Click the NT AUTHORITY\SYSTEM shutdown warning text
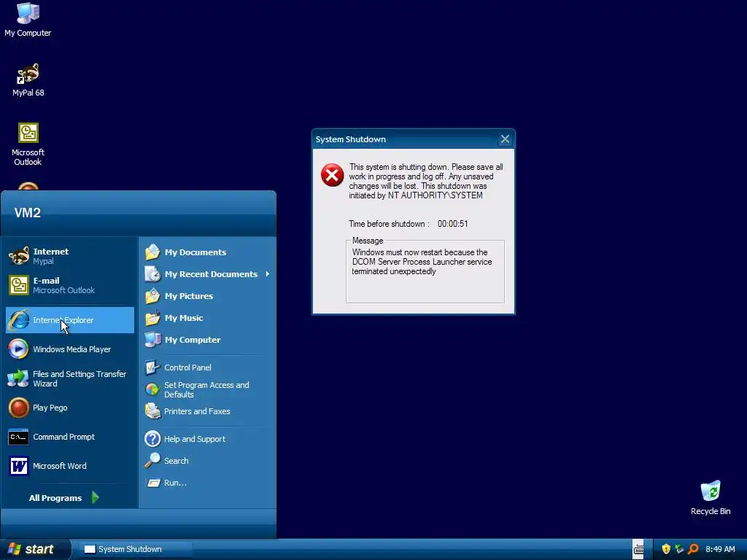This screenshot has width=747, height=560. pyautogui.click(x=425, y=181)
